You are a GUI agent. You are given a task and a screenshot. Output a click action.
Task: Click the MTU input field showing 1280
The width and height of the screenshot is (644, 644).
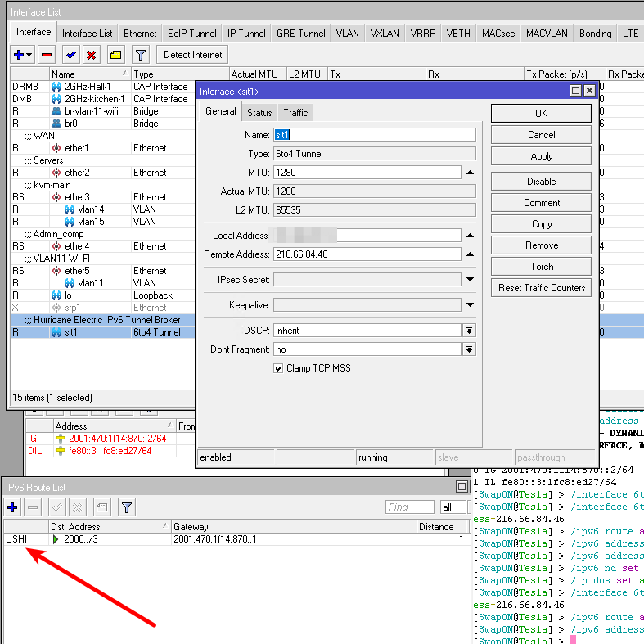(x=367, y=173)
